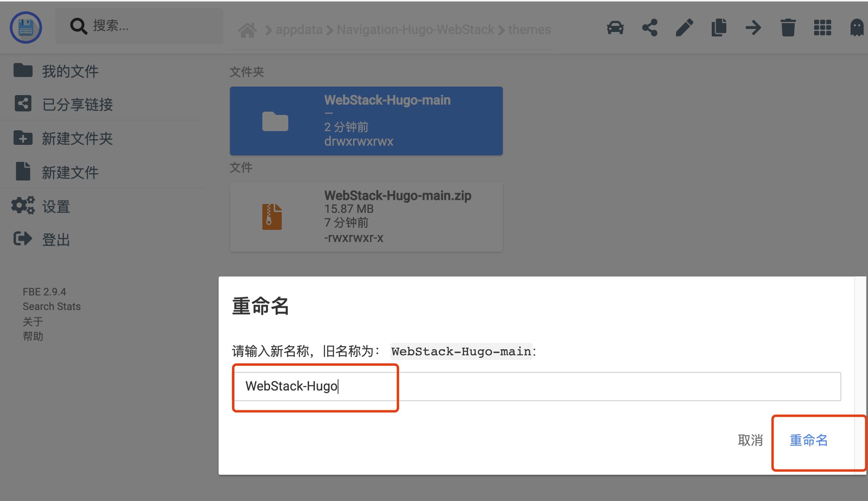Viewport: 868px width, 501px height.
Task: Select 已分享链接 in the sidebar
Action: point(77,104)
